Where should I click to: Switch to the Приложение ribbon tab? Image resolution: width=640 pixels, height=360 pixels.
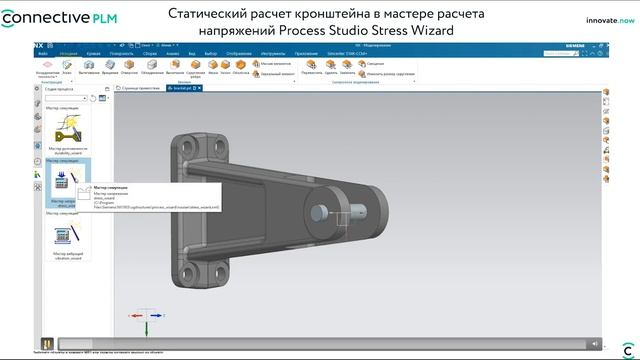pyautogui.click(x=306, y=53)
